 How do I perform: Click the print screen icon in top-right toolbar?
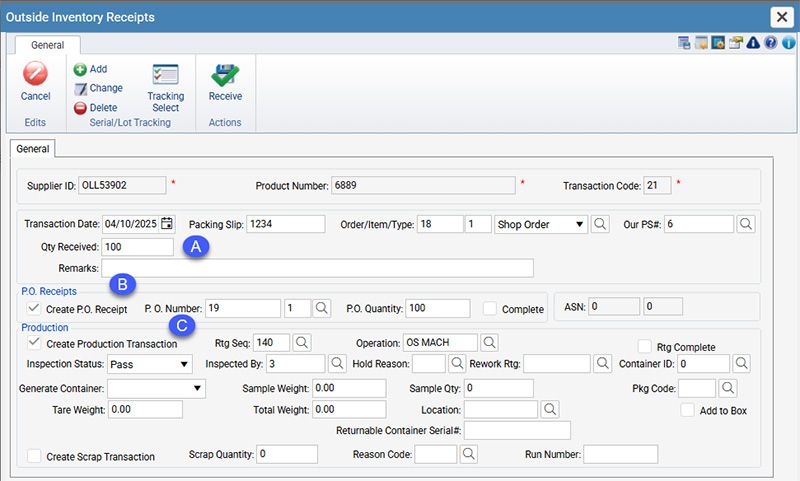pyautogui.click(x=684, y=43)
